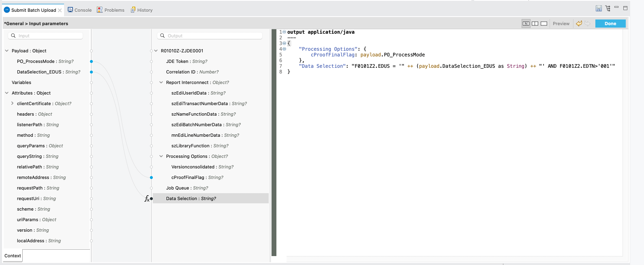Open the History tab
The width and height of the screenshot is (644, 265).
(141, 10)
